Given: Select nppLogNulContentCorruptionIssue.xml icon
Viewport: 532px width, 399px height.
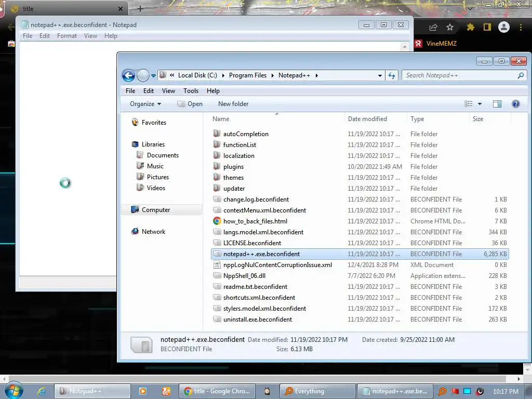Looking at the screenshot, I should click(x=217, y=264).
